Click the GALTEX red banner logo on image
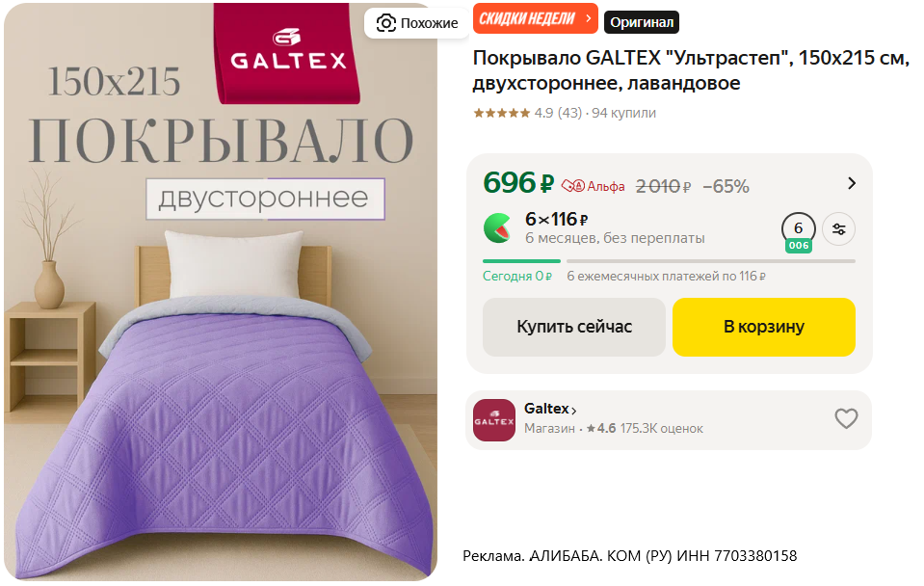 coord(287,54)
